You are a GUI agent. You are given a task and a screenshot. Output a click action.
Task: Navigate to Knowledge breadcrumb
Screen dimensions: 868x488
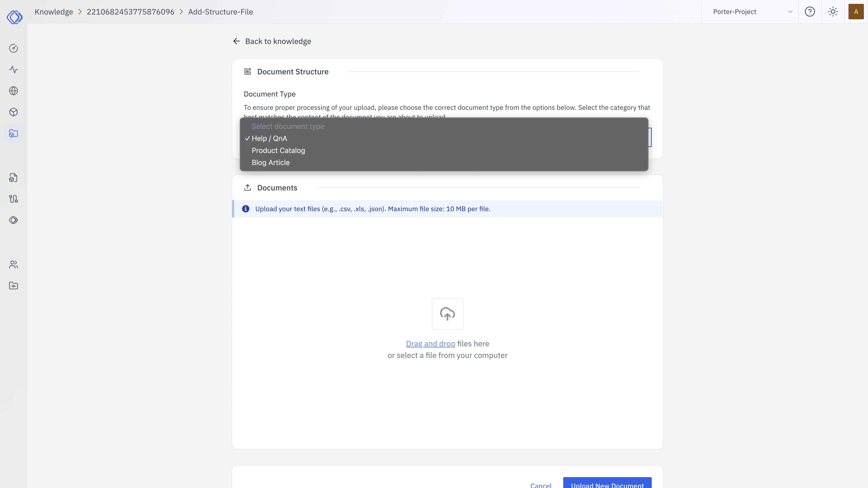tap(54, 12)
